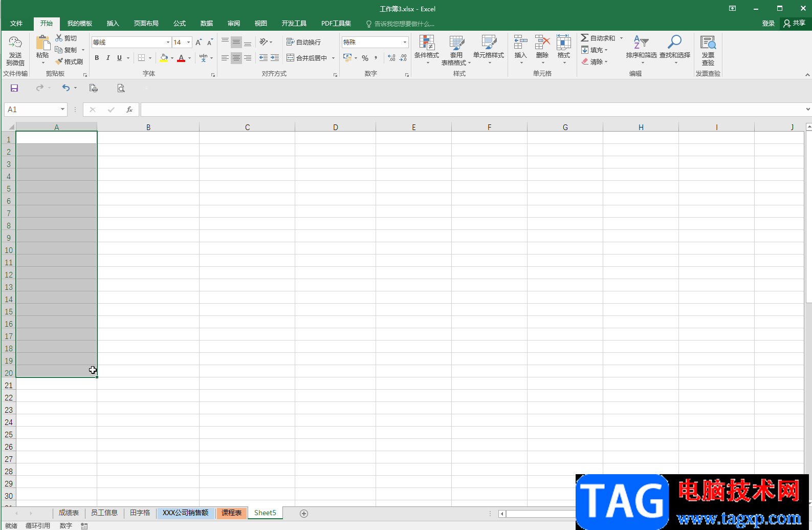Open the font settings dialog launcher
This screenshot has width=812, height=530.
[x=213, y=75]
